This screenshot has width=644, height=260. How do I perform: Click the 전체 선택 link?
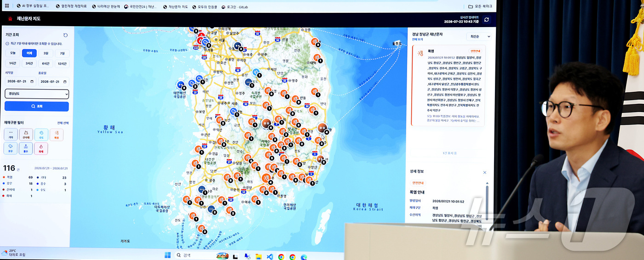coord(63,123)
